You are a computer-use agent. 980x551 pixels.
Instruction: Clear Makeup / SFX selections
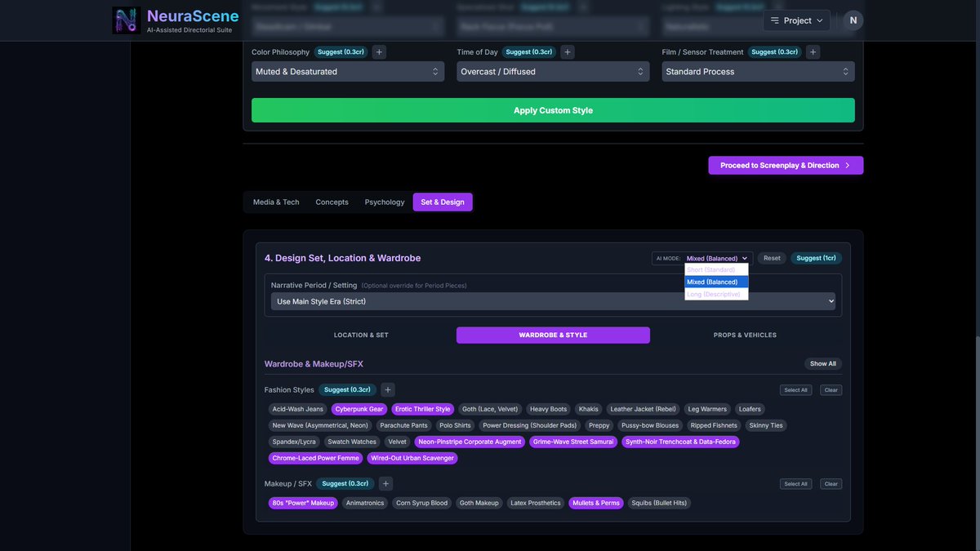[831, 484]
